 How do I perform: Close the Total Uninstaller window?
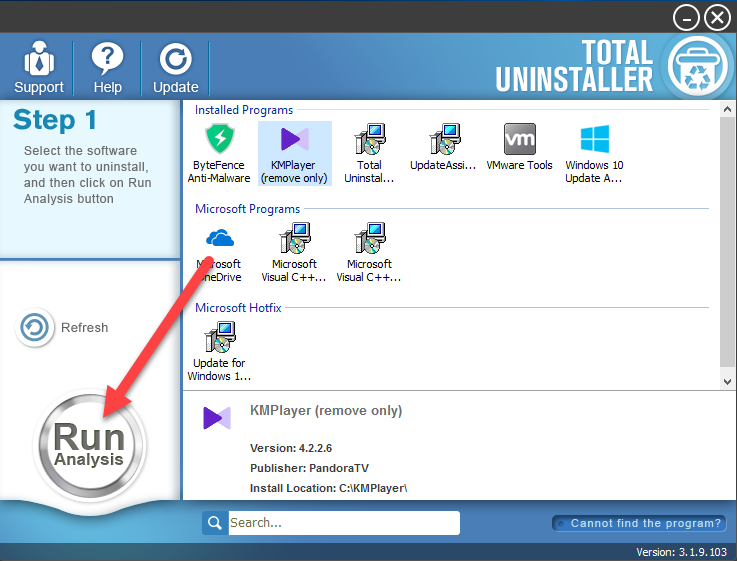click(x=717, y=18)
